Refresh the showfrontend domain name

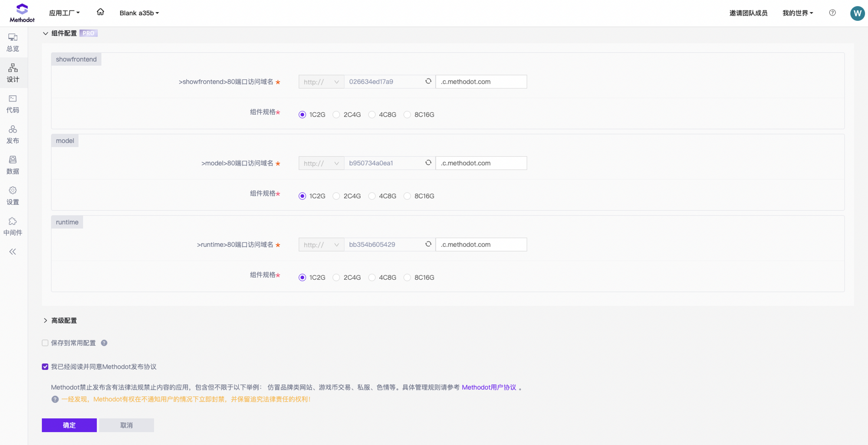coord(428,81)
